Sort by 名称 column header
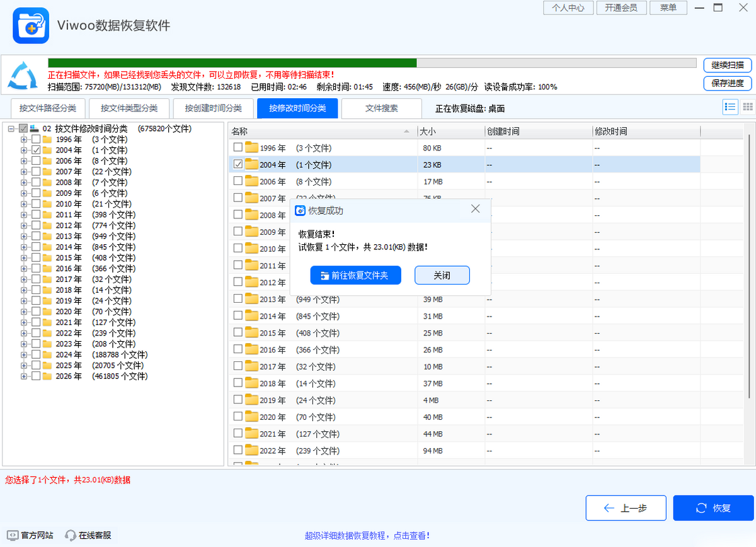The width and height of the screenshot is (756, 547). [323, 132]
